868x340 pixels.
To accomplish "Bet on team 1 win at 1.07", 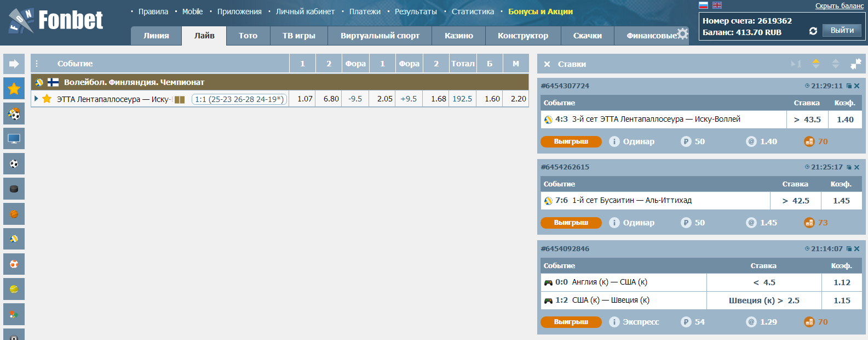I will tap(302, 99).
